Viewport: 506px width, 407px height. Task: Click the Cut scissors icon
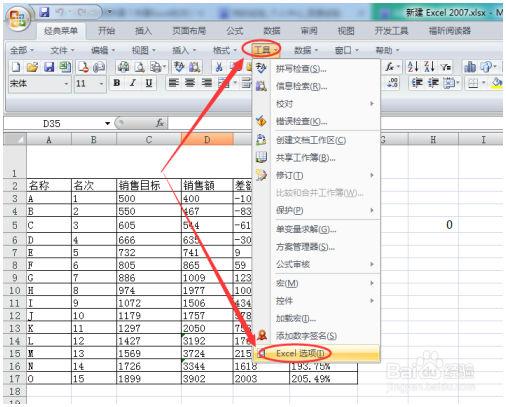point(219,68)
